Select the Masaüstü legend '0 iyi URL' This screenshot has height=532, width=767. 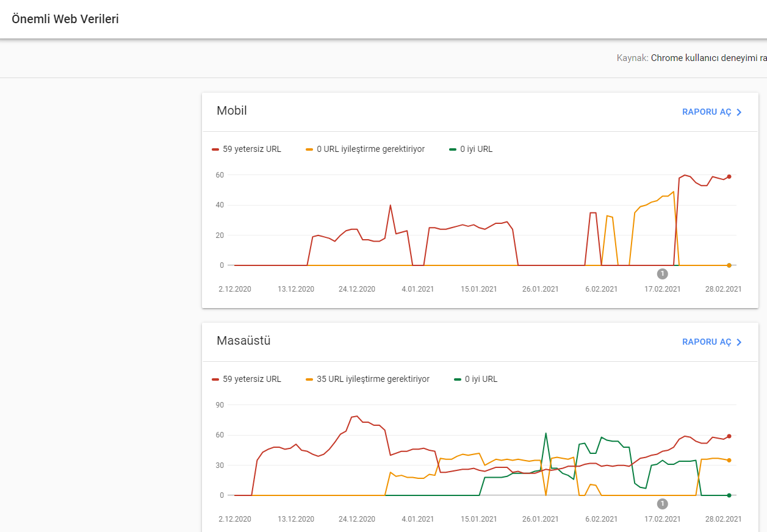click(475, 379)
